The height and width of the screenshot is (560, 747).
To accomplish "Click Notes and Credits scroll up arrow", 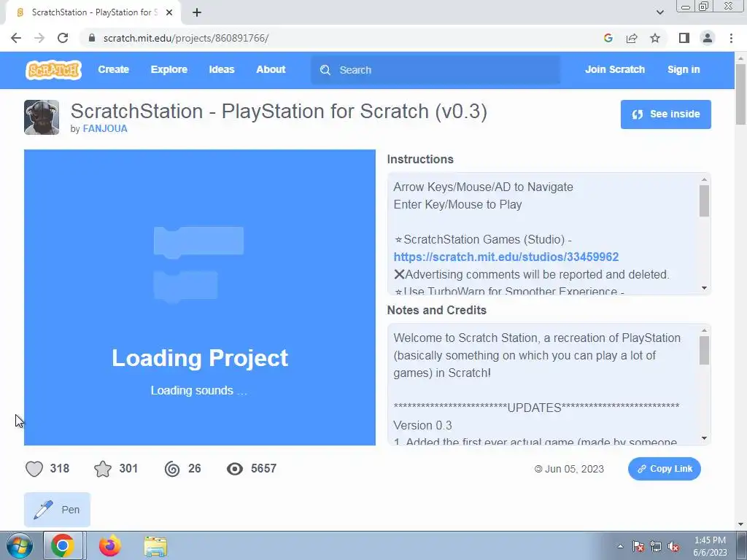I will 704,330.
